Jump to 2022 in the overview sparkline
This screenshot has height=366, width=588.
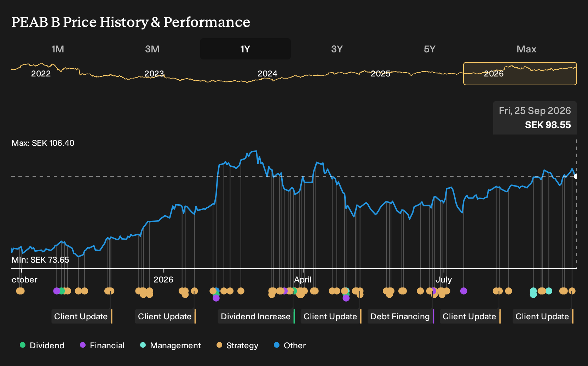point(41,74)
